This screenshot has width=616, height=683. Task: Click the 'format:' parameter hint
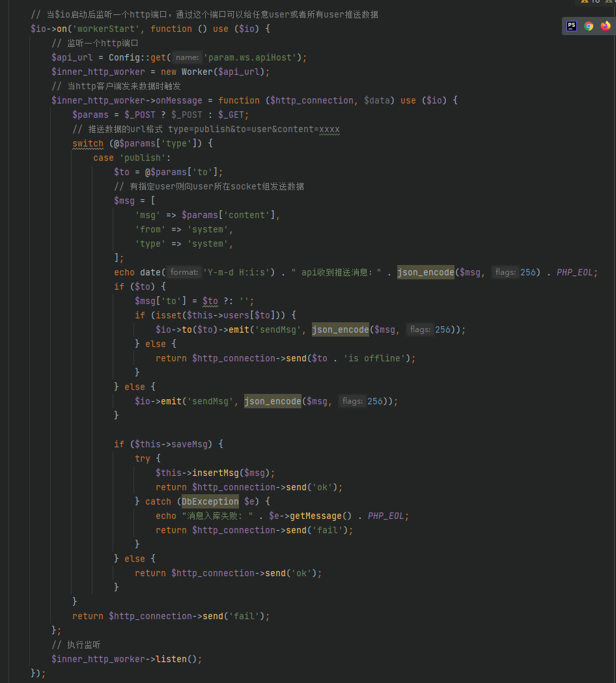pos(184,272)
